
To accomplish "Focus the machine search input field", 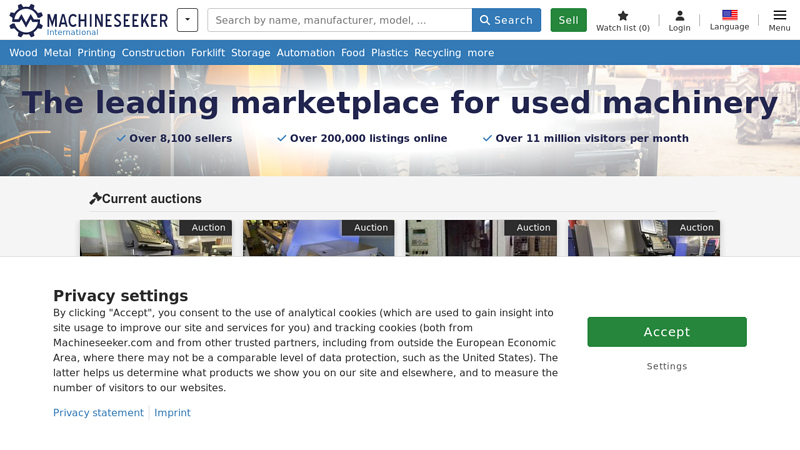I will pyautogui.click(x=340, y=20).
